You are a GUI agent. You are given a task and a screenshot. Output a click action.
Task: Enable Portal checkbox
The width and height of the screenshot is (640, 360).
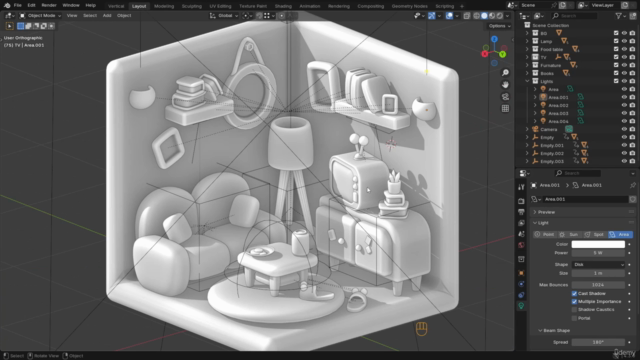point(574,318)
